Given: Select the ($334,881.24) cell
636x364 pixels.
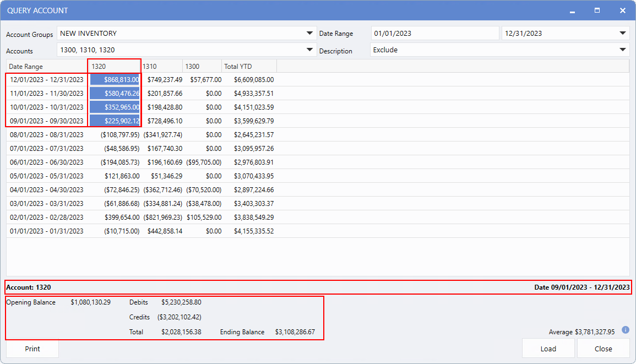Looking at the screenshot, I should pos(162,204).
